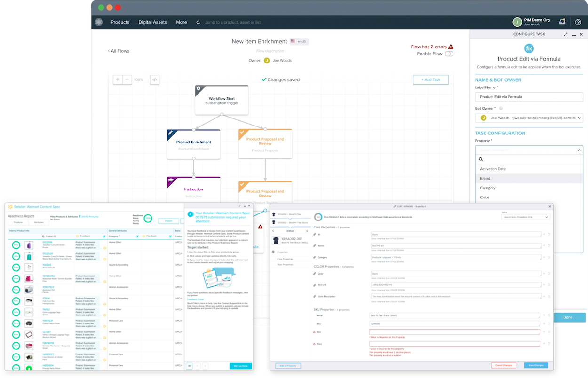Zoom out the flow canvas

pos(127,79)
